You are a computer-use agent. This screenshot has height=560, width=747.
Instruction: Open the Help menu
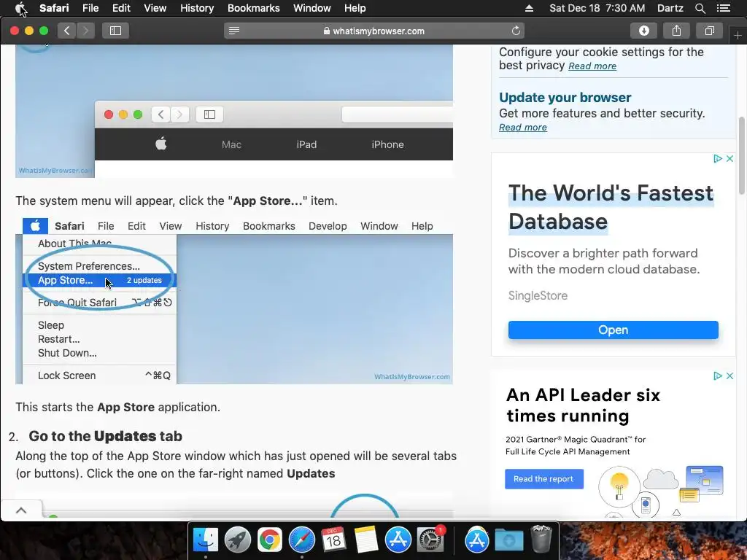[355, 8]
